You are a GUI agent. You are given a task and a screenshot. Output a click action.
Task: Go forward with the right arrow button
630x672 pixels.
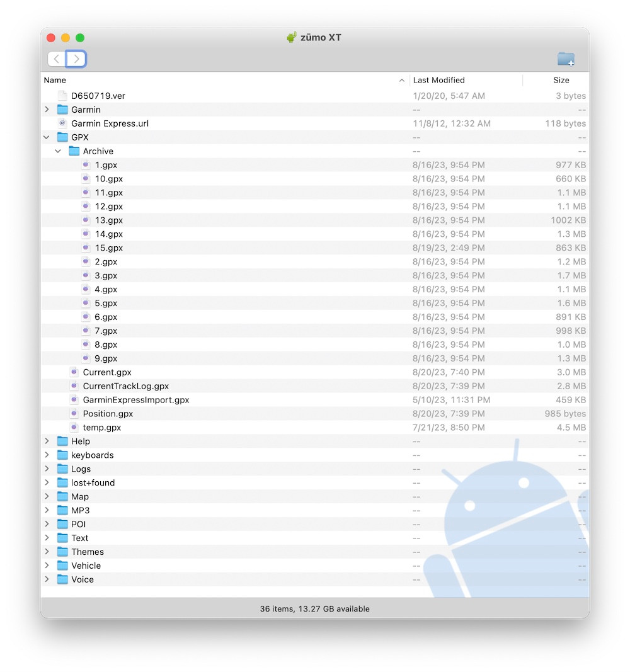[x=76, y=59]
